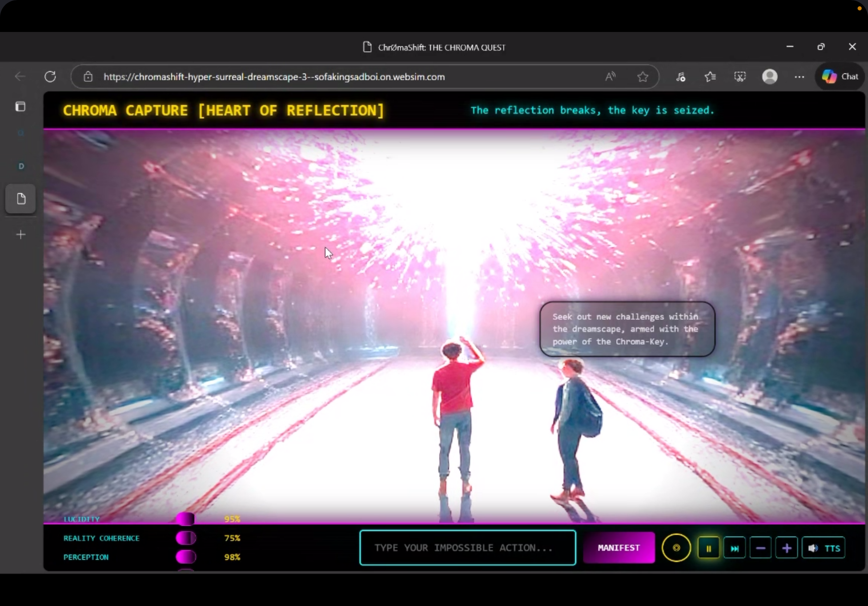The width and height of the screenshot is (868, 606).
Task: Toggle TTS speech audio
Action: (823, 548)
